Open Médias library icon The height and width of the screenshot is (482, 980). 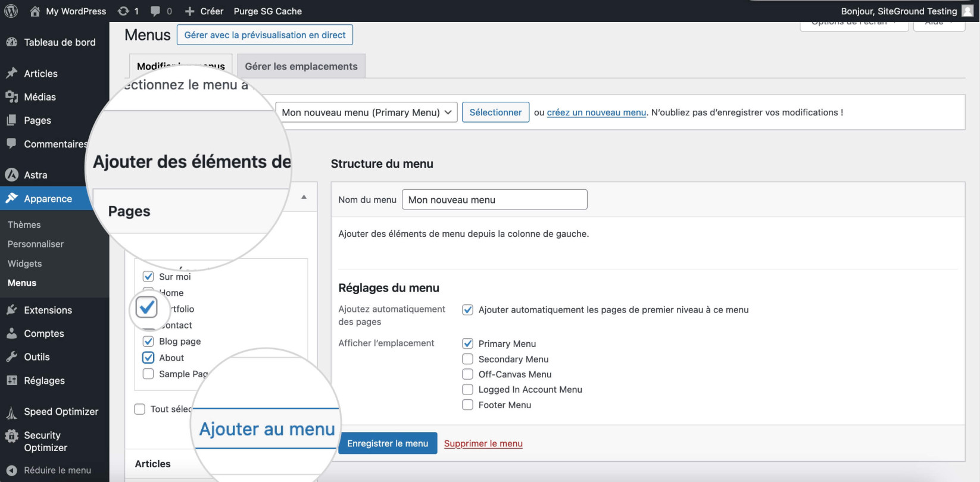click(x=11, y=96)
